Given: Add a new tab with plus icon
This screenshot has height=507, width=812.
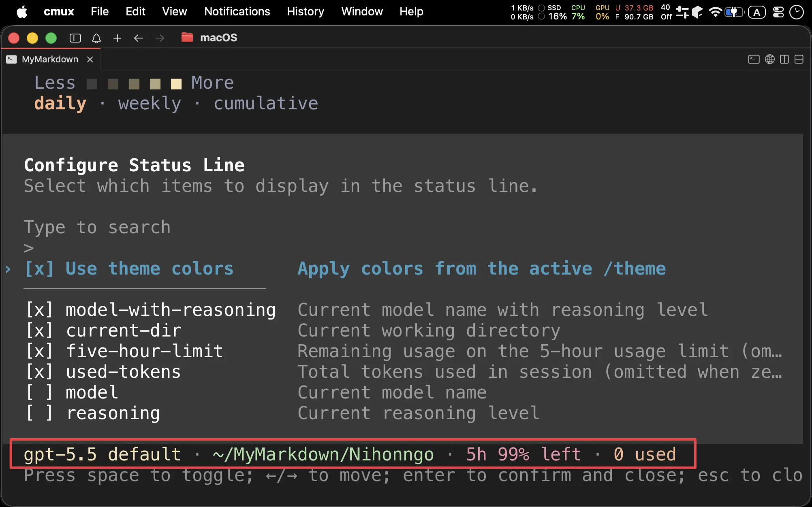Looking at the screenshot, I should click(118, 38).
